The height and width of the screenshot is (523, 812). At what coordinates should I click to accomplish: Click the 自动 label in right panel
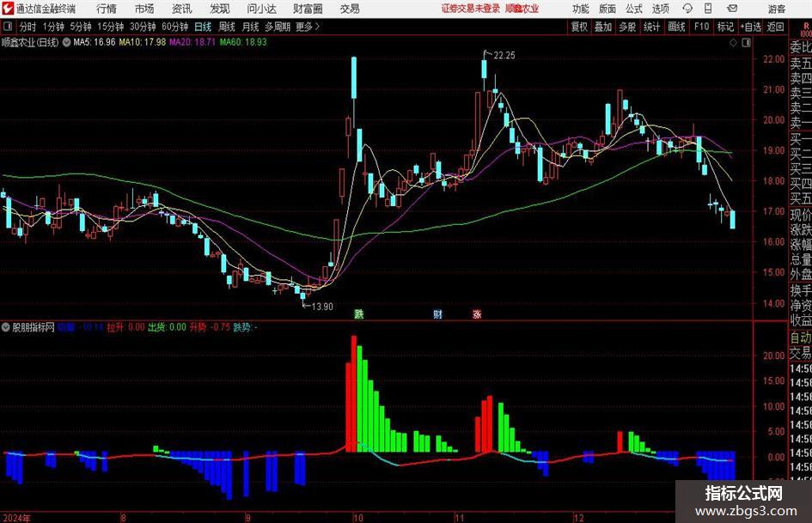pyautogui.click(x=801, y=338)
